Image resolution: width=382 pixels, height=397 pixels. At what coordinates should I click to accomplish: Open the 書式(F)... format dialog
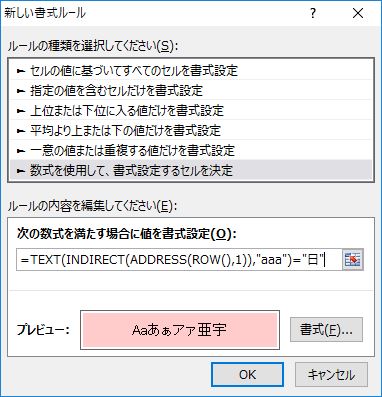[x=326, y=330]
